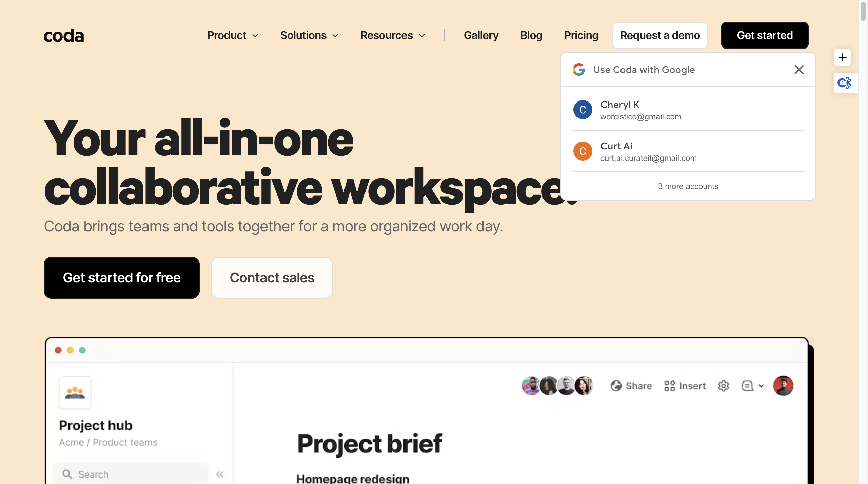Close the Use Coda with Google popup
Image resolution: width=868 pixels, height=484 pixels.
click(799, 70)
